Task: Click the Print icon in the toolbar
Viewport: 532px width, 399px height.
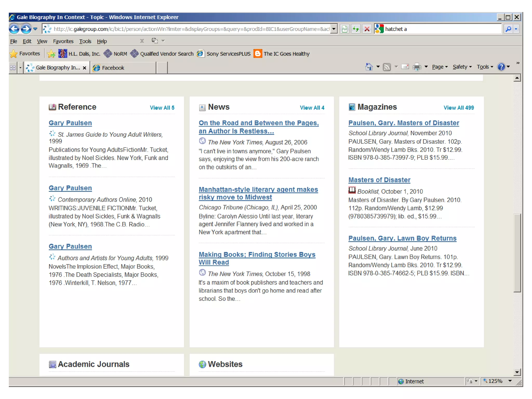Action: coord(417,67)
